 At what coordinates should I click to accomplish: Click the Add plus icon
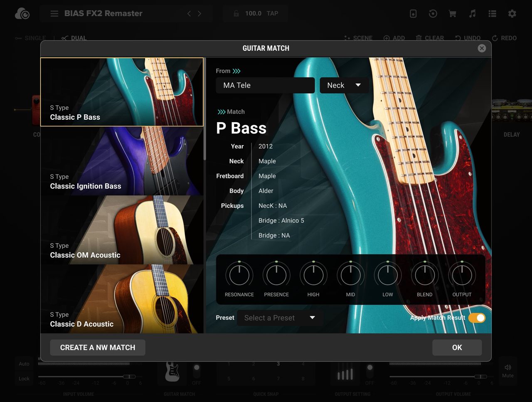(387, 38)
